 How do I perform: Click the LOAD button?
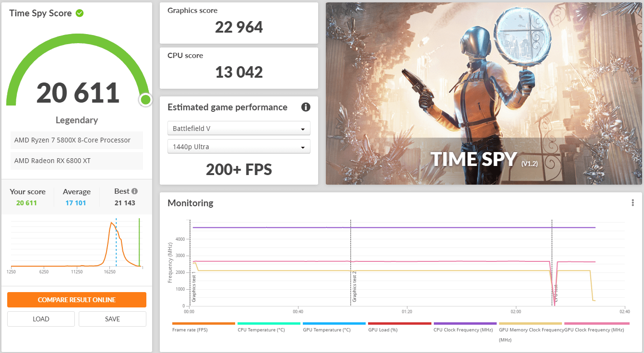click(x=41, y=319)
